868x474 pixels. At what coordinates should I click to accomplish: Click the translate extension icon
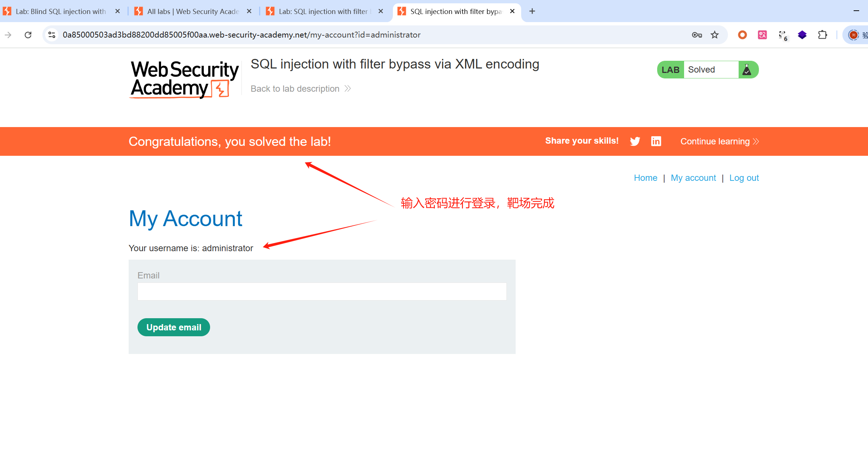(762, 35)
